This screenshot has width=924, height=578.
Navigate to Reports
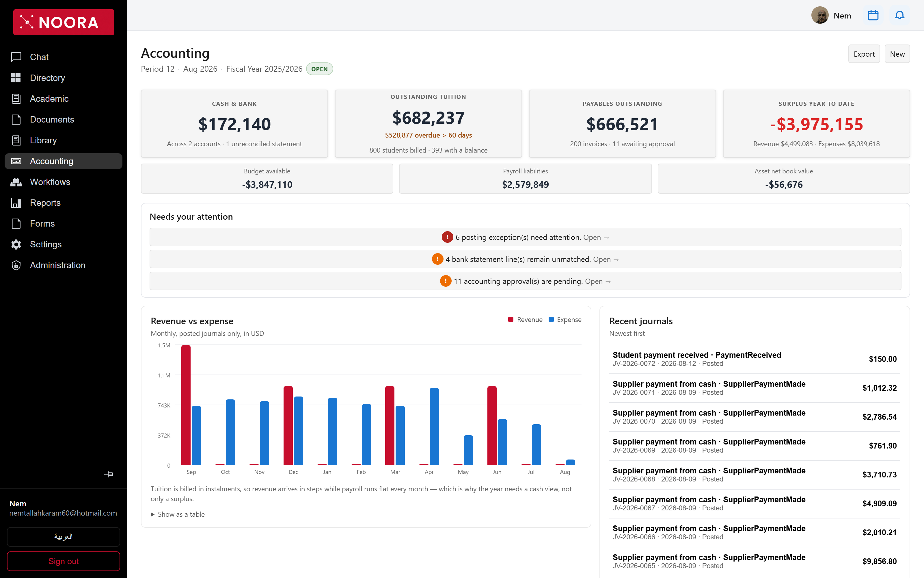click(x=64, y=203)
